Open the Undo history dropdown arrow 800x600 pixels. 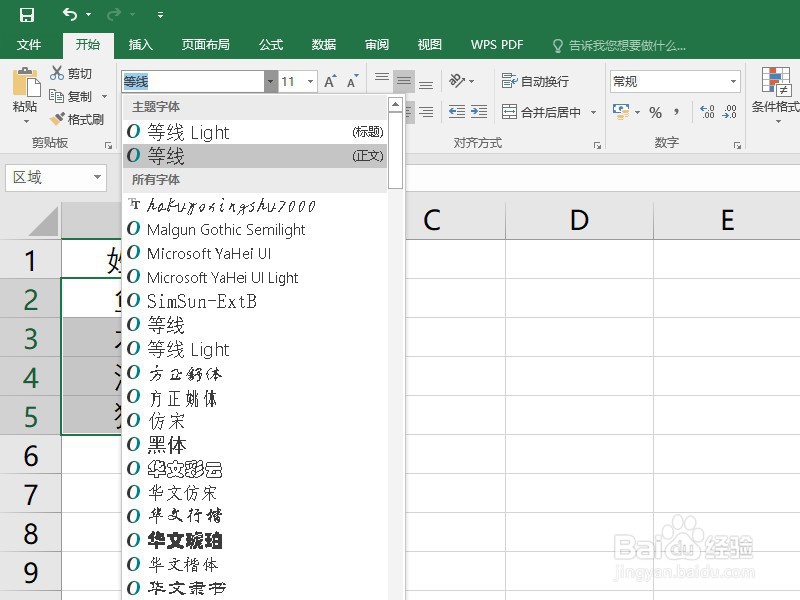point(88,15)
